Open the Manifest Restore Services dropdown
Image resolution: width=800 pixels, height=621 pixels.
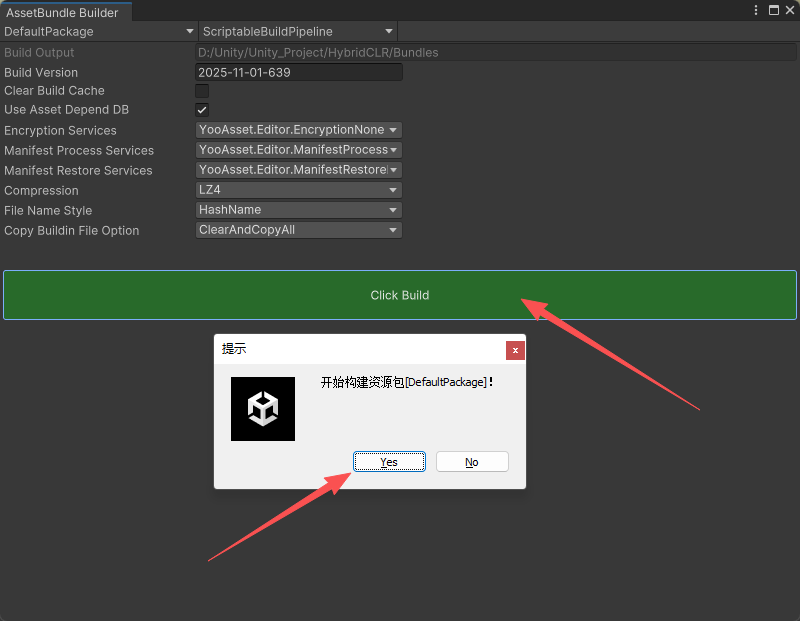click(298, 170)
